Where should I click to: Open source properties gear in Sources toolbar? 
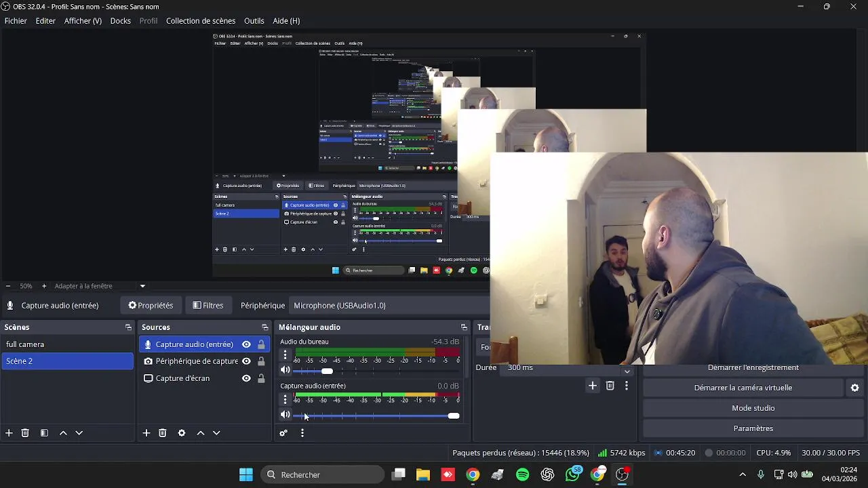click(x=182, y=433)
